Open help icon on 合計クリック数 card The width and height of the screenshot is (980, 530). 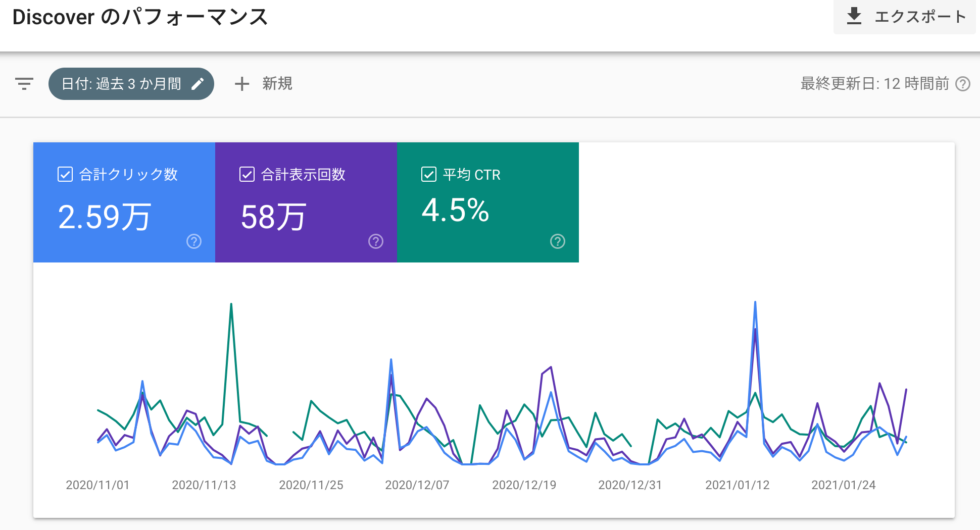[x=194, y=241]
